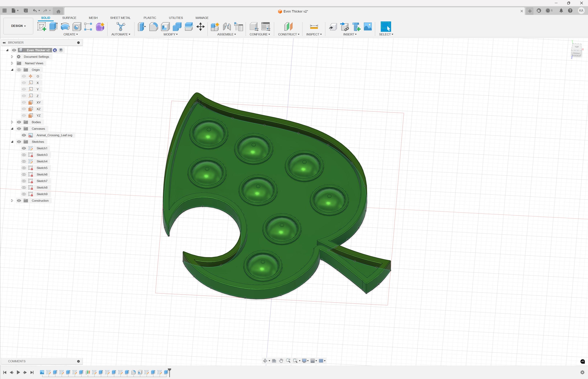Toggle visibility of Construction folder
588x379 pixels.
click(x=19, y=201)
